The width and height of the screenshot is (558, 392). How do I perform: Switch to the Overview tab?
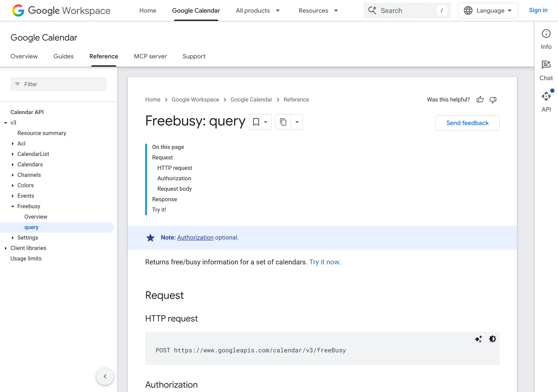[x=24, y=56]
